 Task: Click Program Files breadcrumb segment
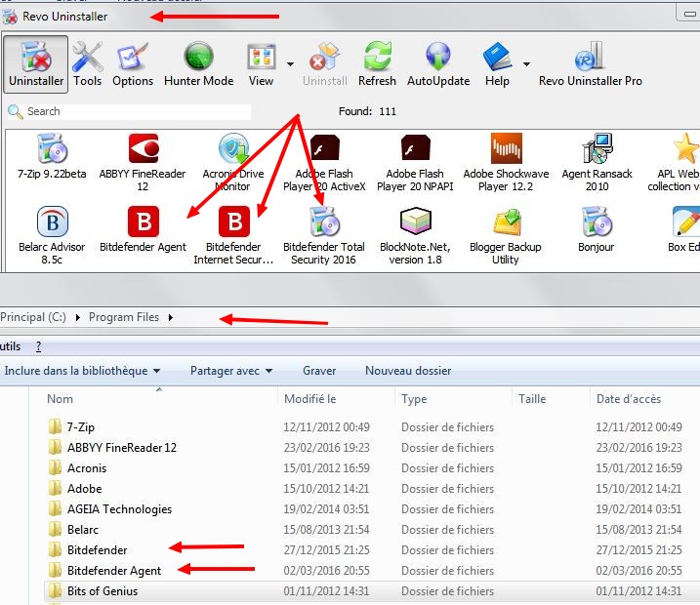(x=124, y=317)
